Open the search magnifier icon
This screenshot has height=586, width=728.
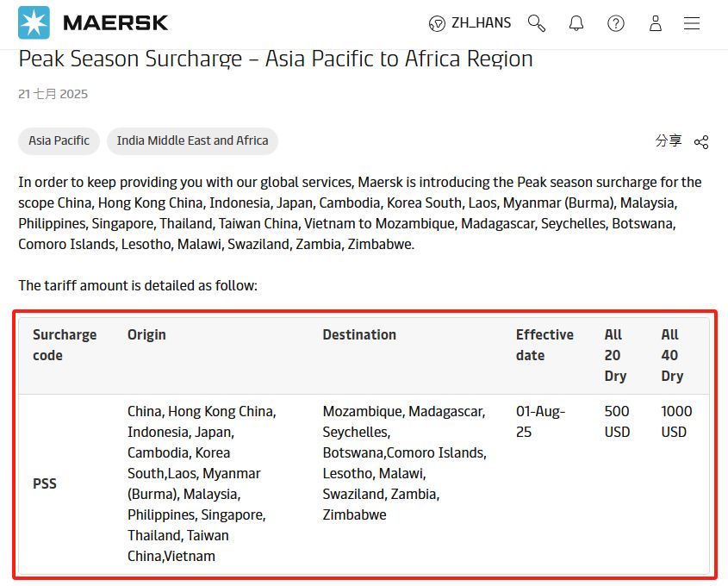537,23
